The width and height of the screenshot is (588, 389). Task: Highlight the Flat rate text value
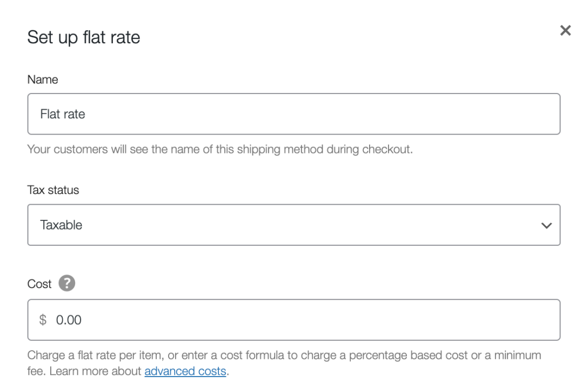pos(62,114)
